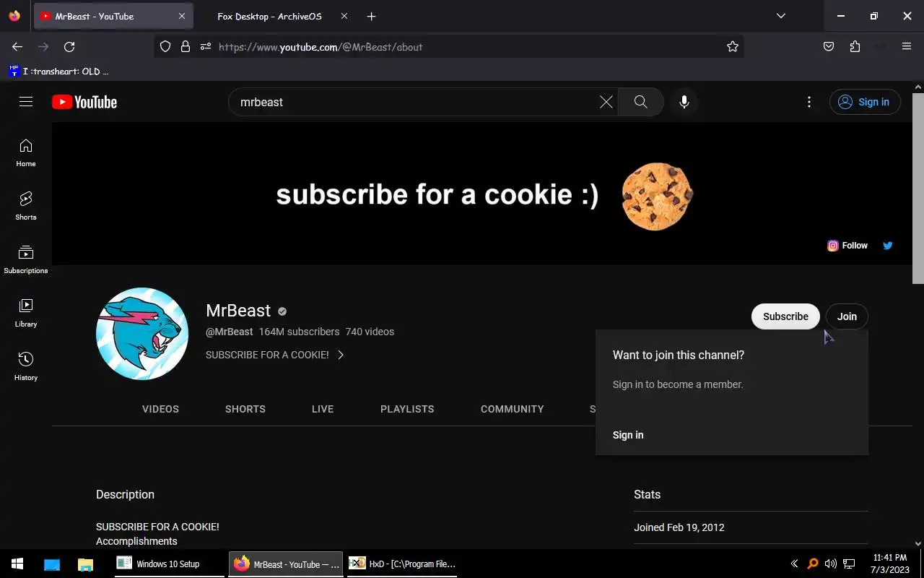Open the taskbar desktop icon beside Start
This screenshot has width=924, height=578.
52,564
